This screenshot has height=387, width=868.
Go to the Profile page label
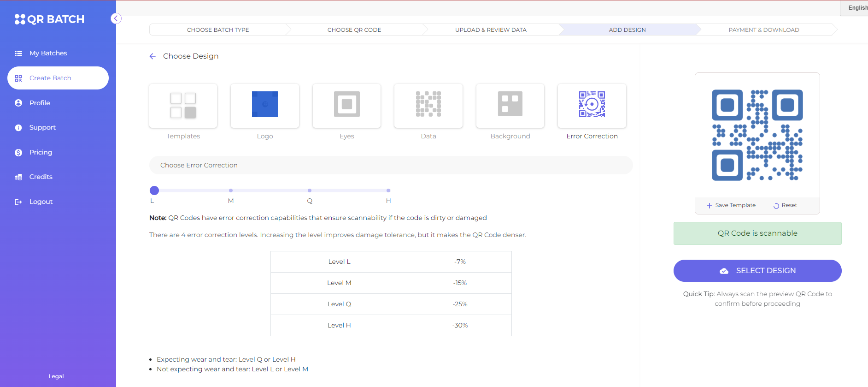click(x=40, y=103)
